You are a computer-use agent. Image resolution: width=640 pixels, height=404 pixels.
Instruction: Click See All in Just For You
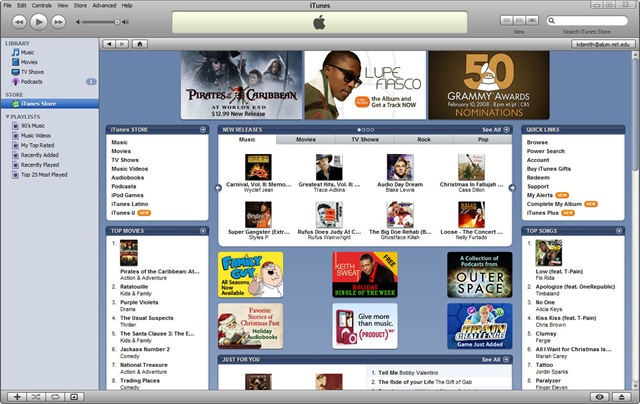[x=495, y=360]
